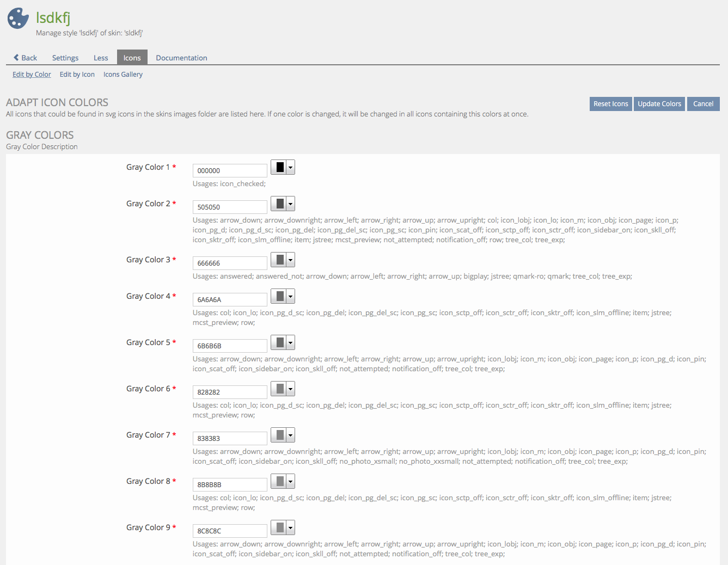Select the Edit by Color sub-tab
Screen dimensions: 728x565
pos(32,75)
